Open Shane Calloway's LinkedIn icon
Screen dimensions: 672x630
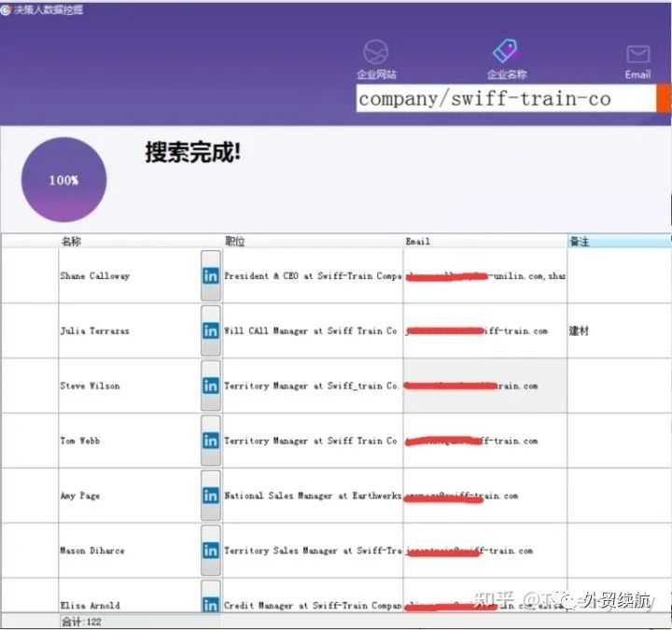[210, 275]
